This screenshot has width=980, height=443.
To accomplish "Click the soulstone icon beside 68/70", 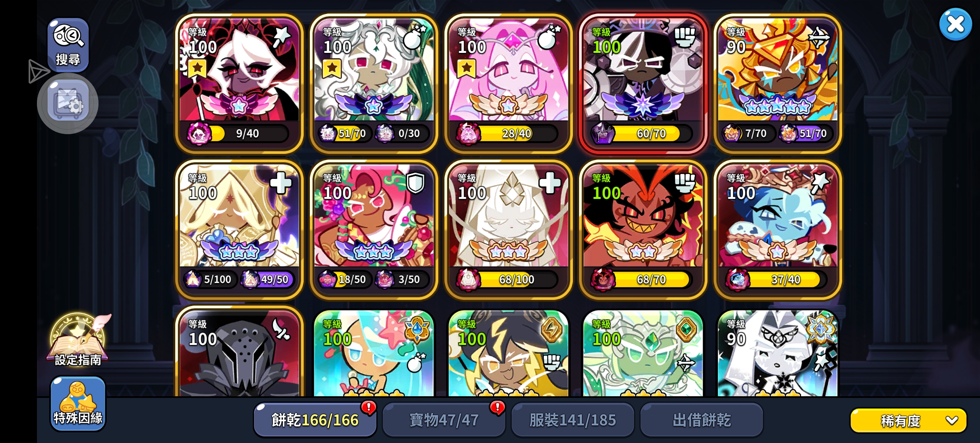I will (x=603, y=279).
